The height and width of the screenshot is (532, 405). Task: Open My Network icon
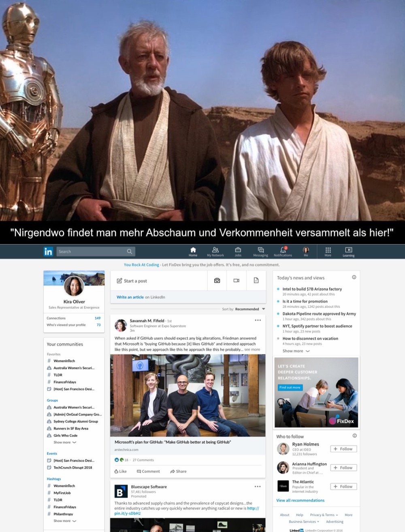pyautogui.click(x=215, y=250)
